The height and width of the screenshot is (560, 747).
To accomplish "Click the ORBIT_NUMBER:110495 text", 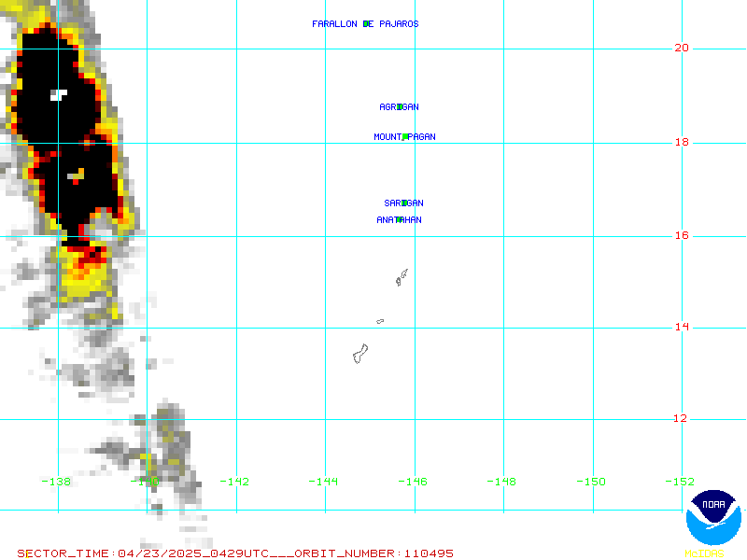I will [x=374, y=553].
